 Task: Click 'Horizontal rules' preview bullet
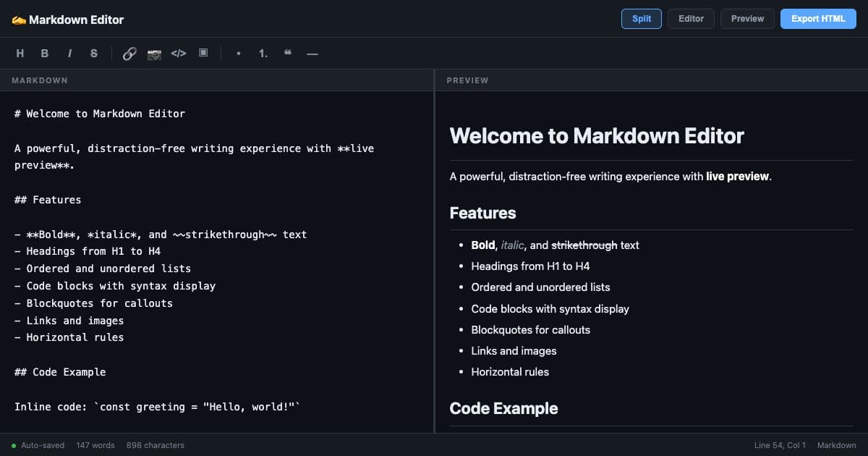(x=510, y=372)
